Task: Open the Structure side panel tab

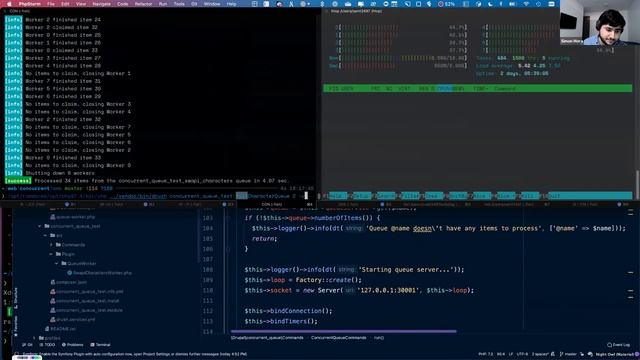Action: [16, 298]
